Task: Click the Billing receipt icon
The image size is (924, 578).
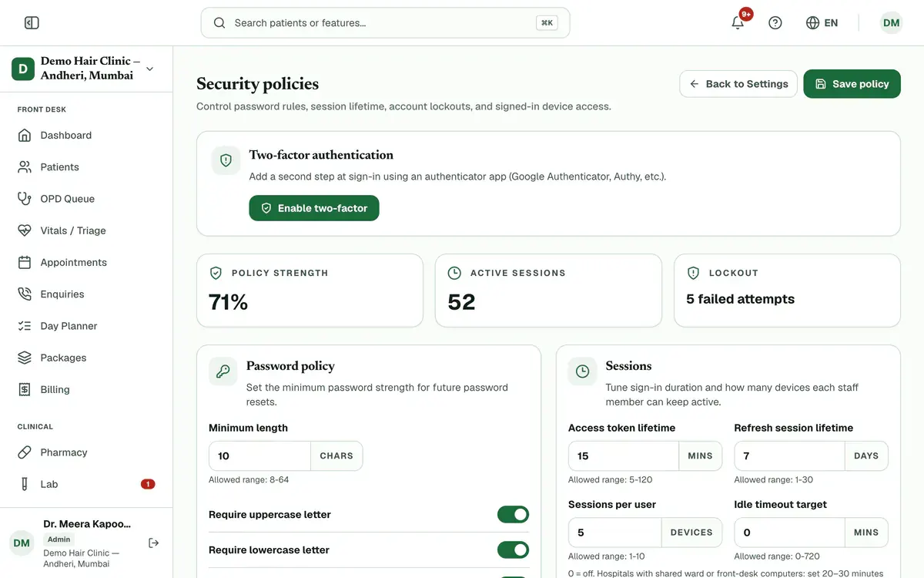Action: tap(25, 390)
